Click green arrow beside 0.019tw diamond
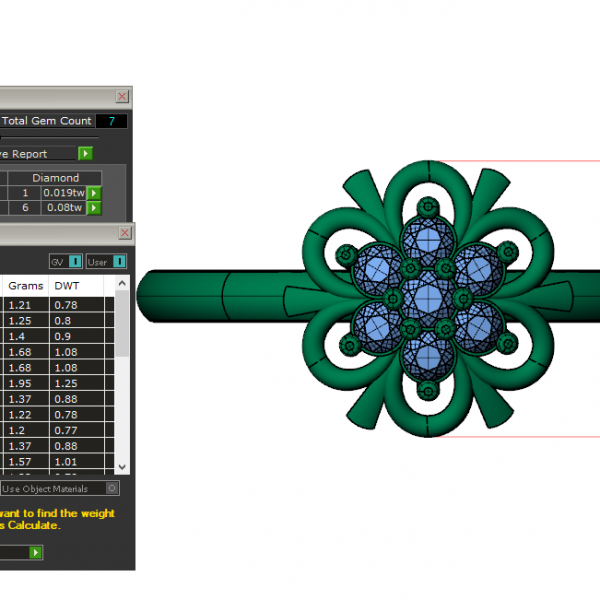The image size is (600, 600). (94, 193)
